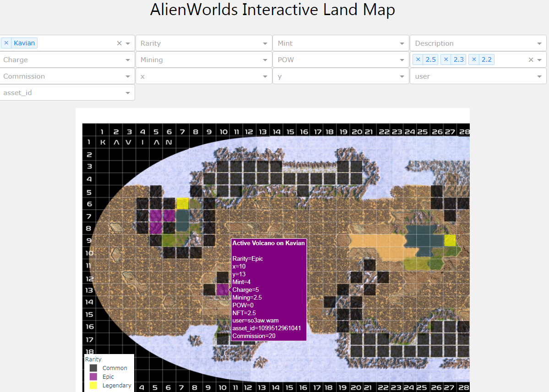Open the Mining filter dropdown
The image size is (549, 392).
[204, 60]
